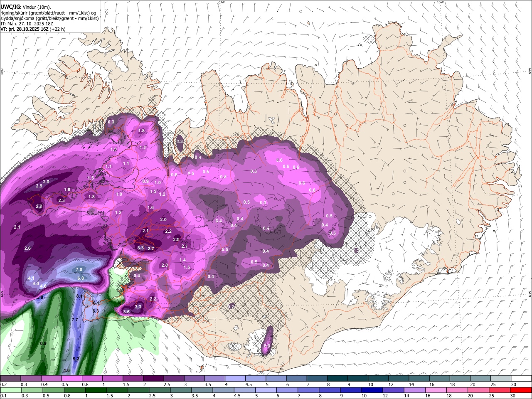Click the 7.7 precipitation value in blue band
Viewport: 532px width, 399px height.
tap(75, 320)
